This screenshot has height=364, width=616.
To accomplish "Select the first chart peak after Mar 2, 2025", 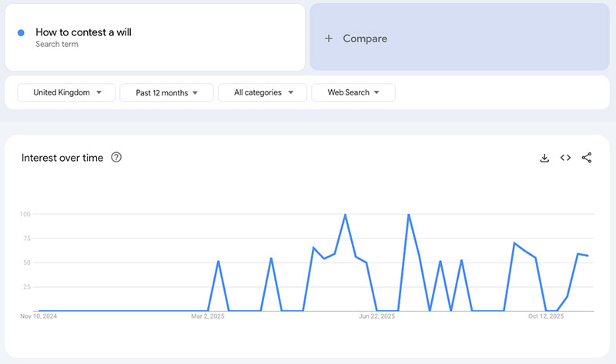I will (219, 262).
